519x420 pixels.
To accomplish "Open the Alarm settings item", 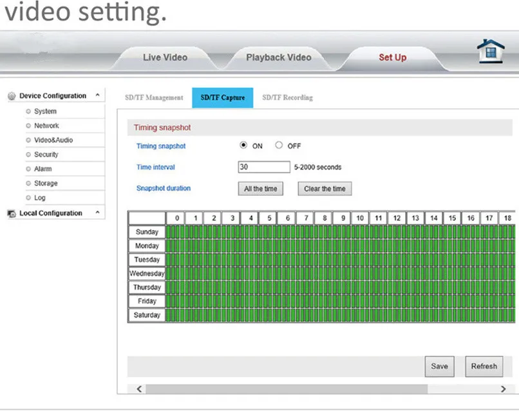I will point(43,169).
